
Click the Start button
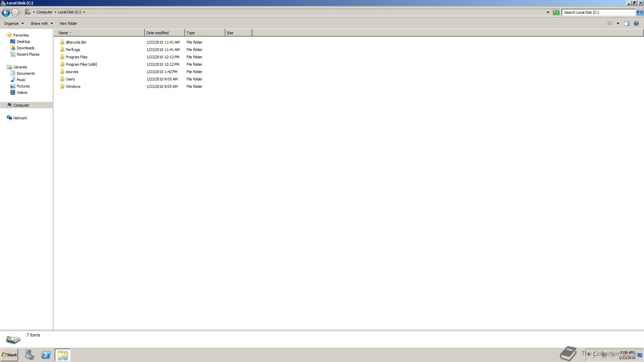(9, 355)
